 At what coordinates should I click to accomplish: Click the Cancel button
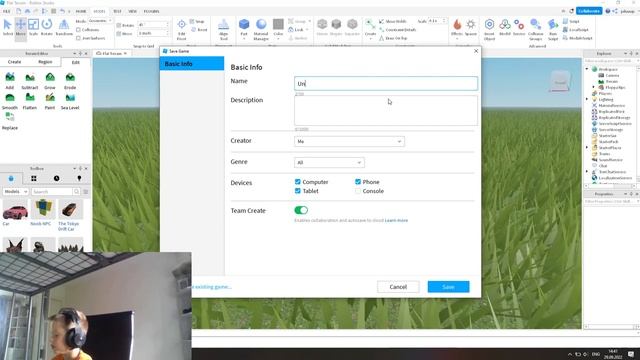[x=398, y=287]
